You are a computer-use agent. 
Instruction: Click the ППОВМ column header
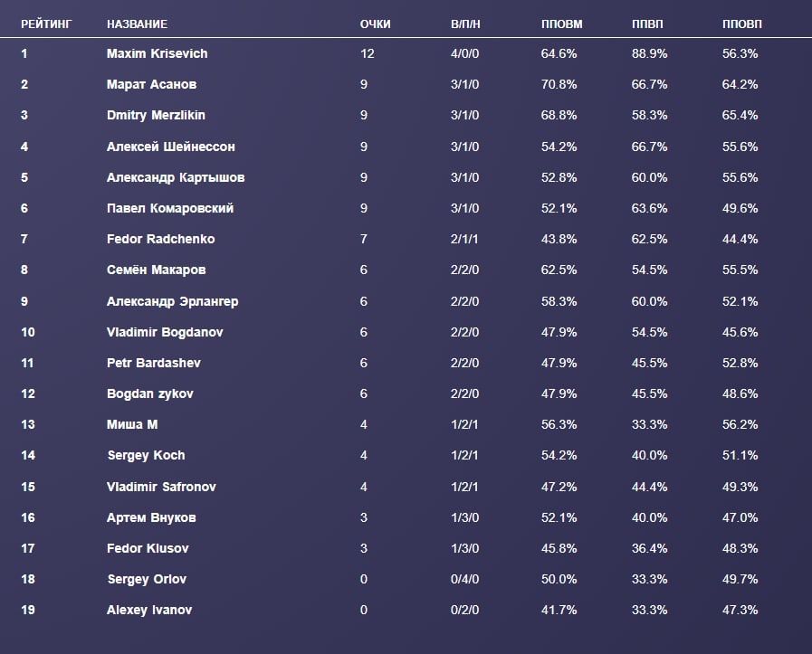[561, 24]
